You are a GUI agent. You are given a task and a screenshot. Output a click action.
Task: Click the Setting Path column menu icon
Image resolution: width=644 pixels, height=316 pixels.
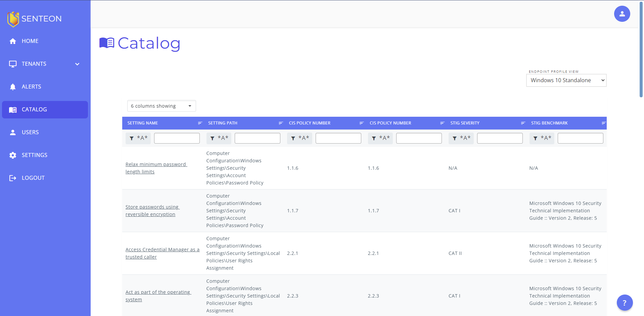pos(281,123)
